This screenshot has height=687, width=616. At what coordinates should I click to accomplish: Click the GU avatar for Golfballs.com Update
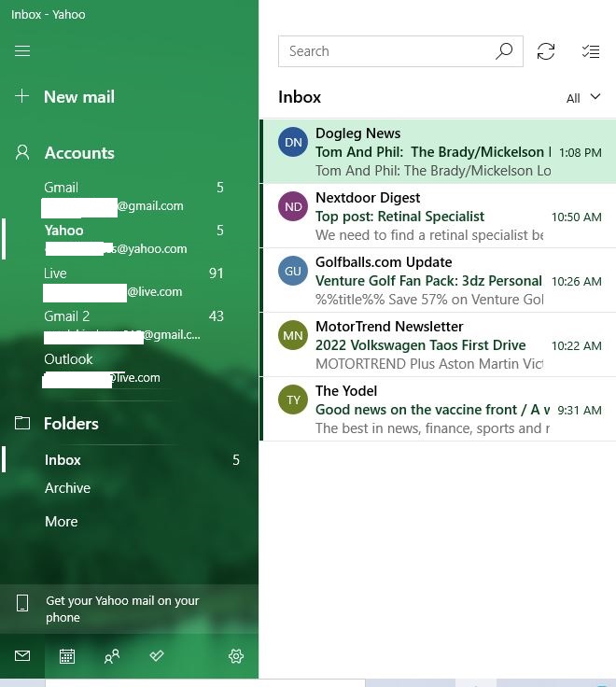293,271
